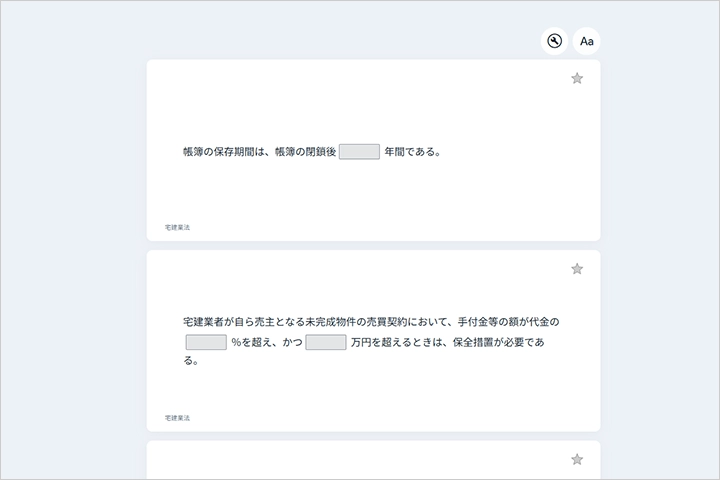Select the third card at the bottom

[373, 463]
